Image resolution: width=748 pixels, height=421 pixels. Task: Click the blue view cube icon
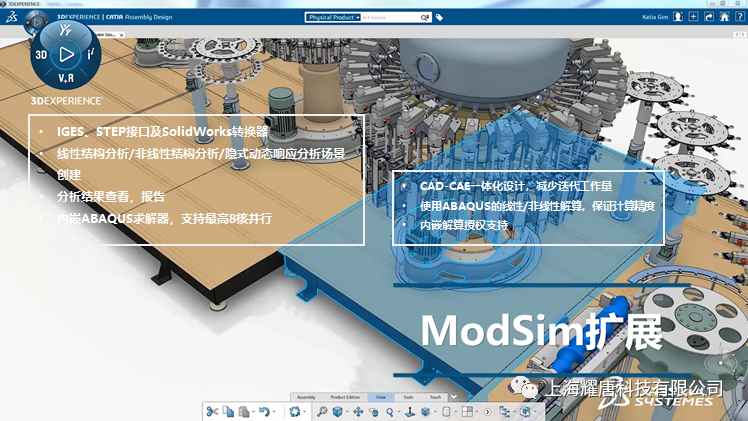pyautogui.click(x=337, y=411)
